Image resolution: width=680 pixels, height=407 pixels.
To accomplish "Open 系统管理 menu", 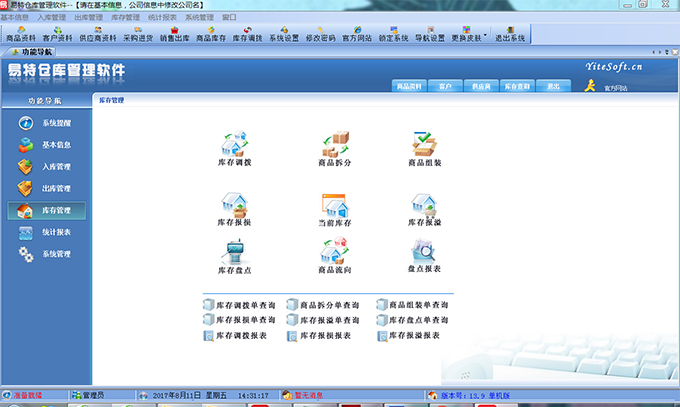I will click(199, 17).
